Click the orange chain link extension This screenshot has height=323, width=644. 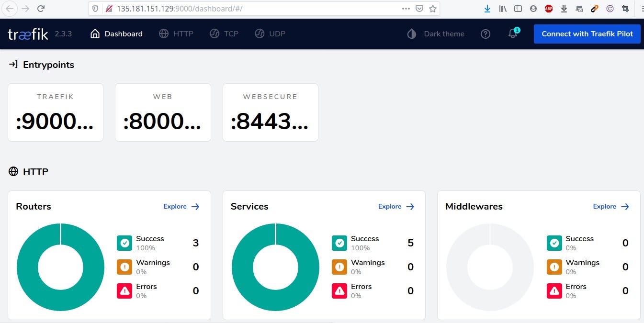pos(594,9)
